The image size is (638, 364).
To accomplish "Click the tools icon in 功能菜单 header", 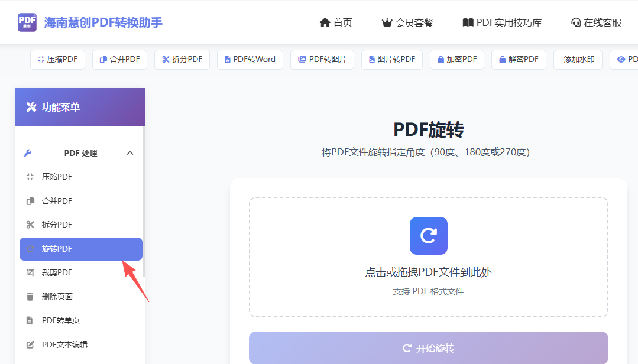I will 31,107.
